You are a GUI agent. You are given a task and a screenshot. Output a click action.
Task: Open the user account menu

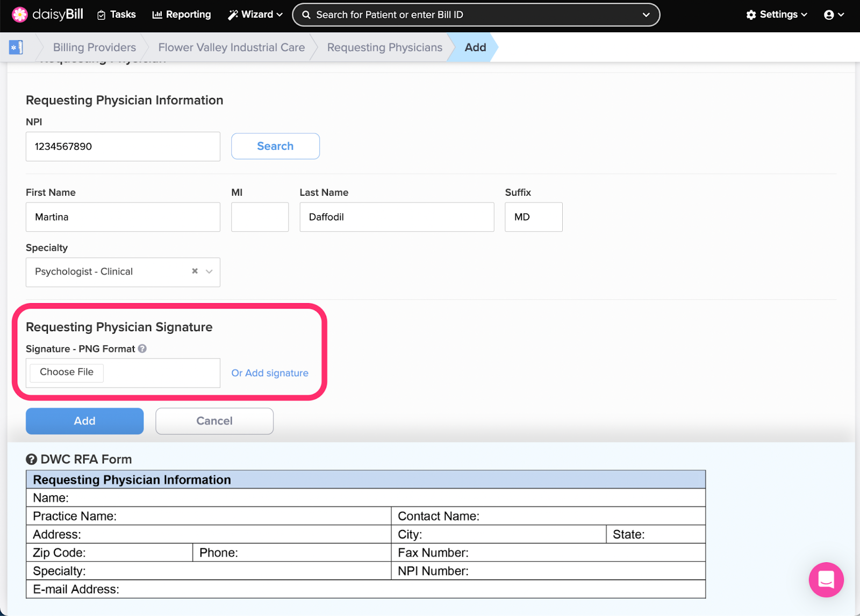(834, 15)
